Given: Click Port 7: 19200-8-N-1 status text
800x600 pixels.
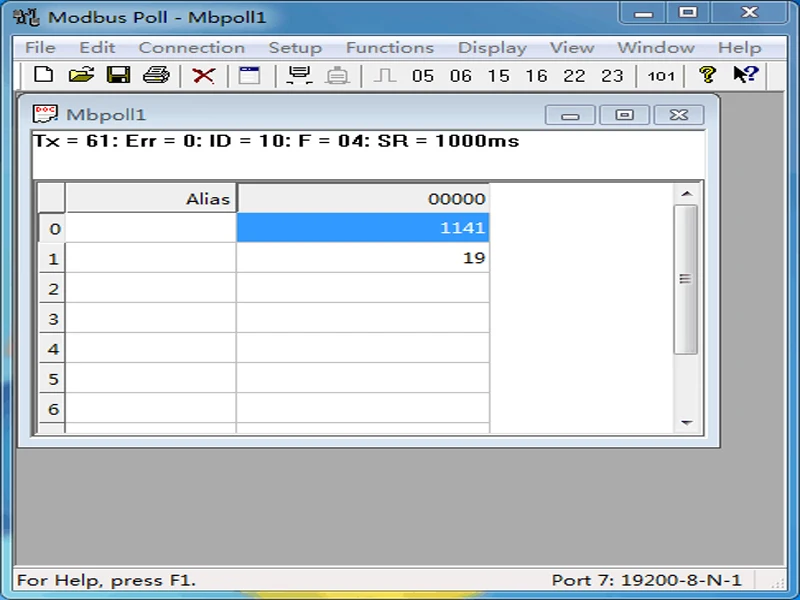Looking at the screenshot, I should (646, 580).
